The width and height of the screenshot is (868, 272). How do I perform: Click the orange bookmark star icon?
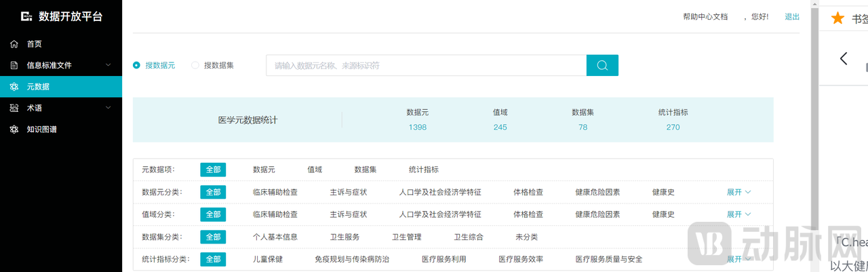pos(838,18)
